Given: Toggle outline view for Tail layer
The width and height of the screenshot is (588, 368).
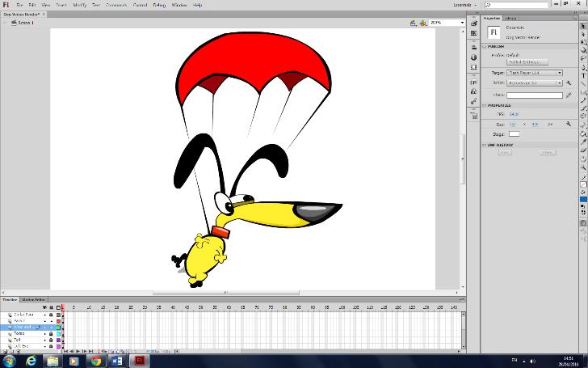Looking at the screenshot, I should coord(58,340).
